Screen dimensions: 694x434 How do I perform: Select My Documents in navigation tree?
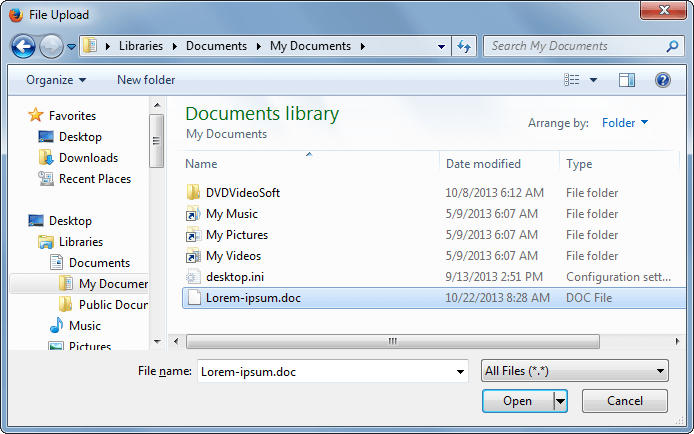(x=113, y=284)
